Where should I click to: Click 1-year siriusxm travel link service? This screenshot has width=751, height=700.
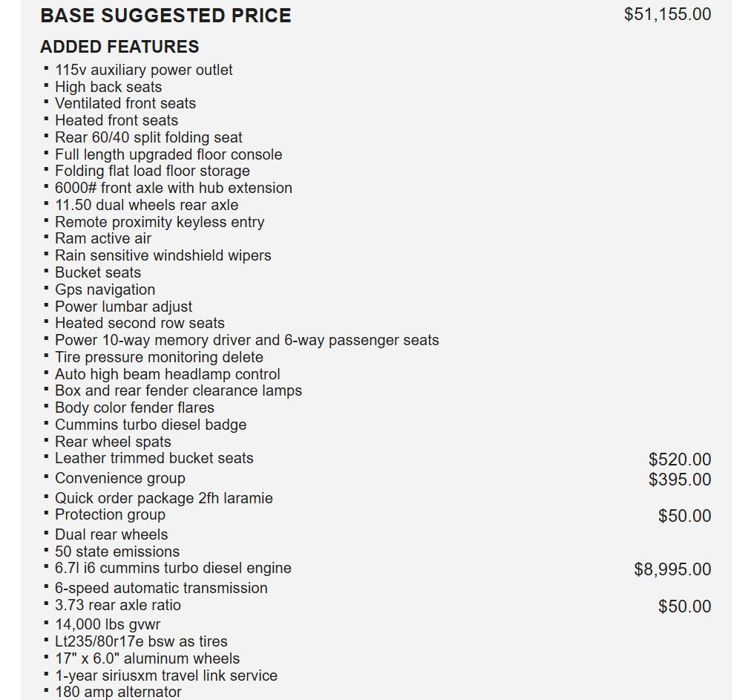coord(165,676)
